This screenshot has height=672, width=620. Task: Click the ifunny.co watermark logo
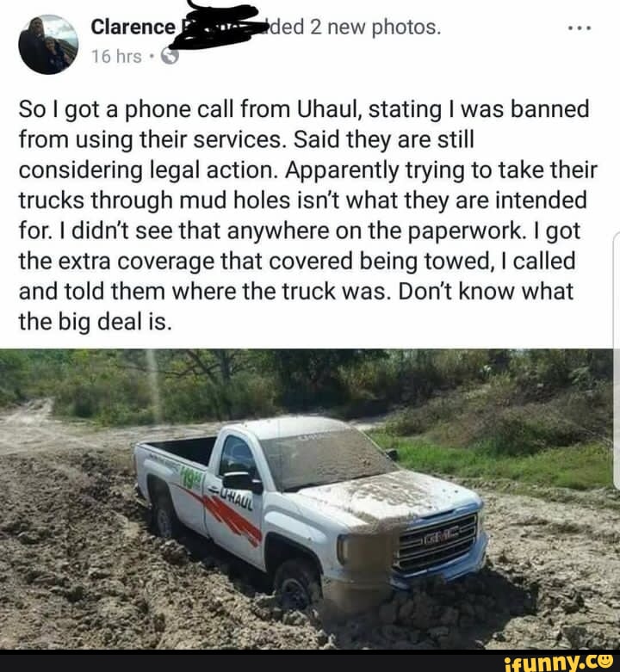[558, 663]
